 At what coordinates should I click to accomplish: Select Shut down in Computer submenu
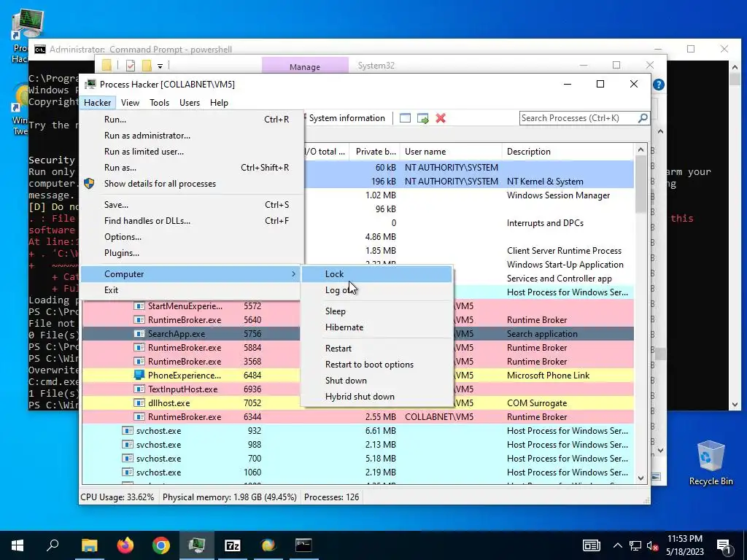[x=377, y=381]
